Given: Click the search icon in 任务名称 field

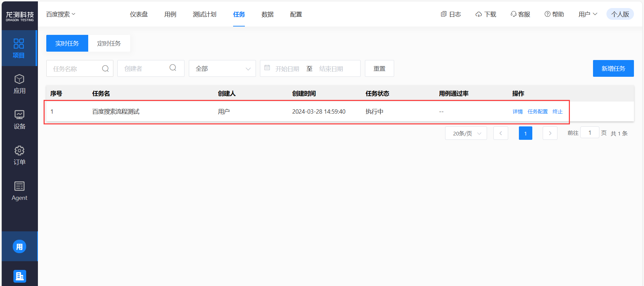Looking at the screenshot, I should click(x=105, y=68).
